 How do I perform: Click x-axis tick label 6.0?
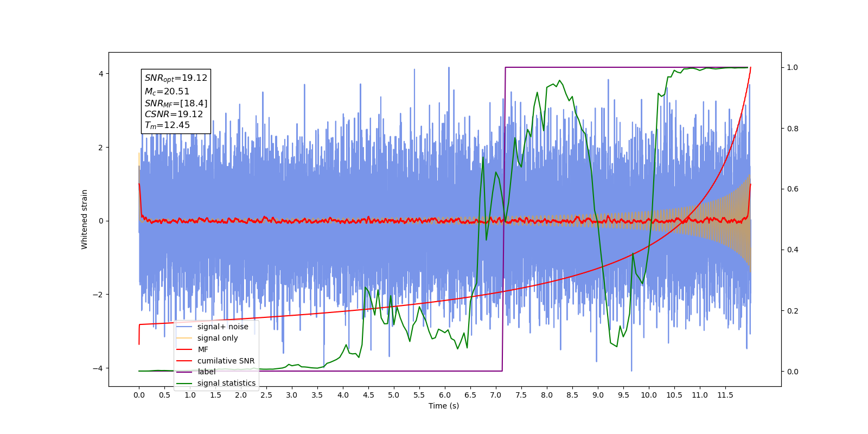click(445, 395)
